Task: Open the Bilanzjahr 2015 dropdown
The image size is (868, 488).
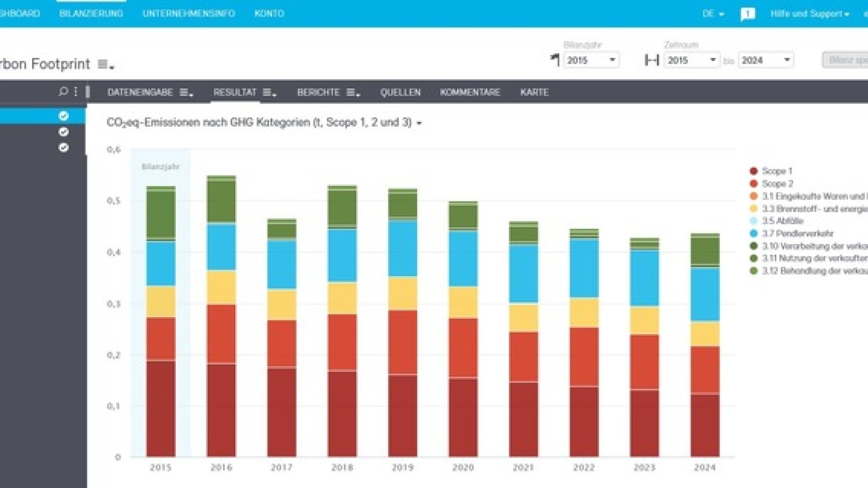Action: click(x=590, y=60)
